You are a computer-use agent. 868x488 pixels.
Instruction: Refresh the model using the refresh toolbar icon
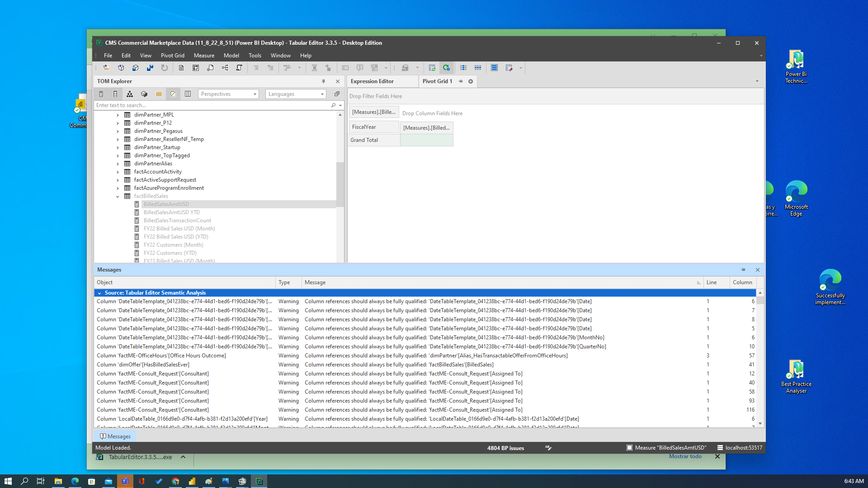coord(165,67)
